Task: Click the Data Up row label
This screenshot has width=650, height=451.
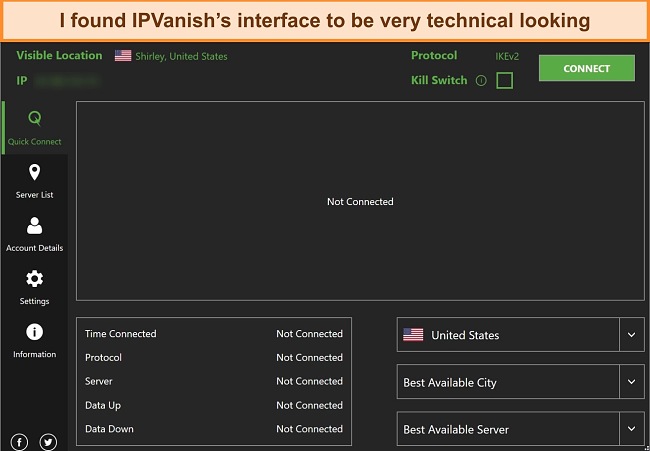Action: pos(103,405)
